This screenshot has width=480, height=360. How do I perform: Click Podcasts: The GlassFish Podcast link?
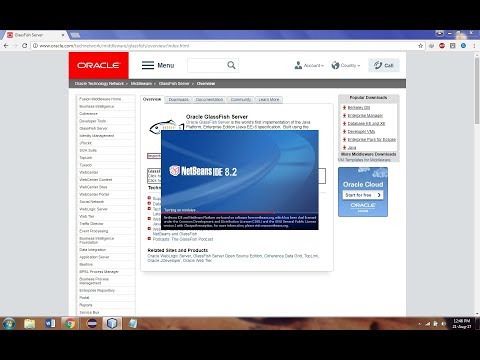(183, 239)
